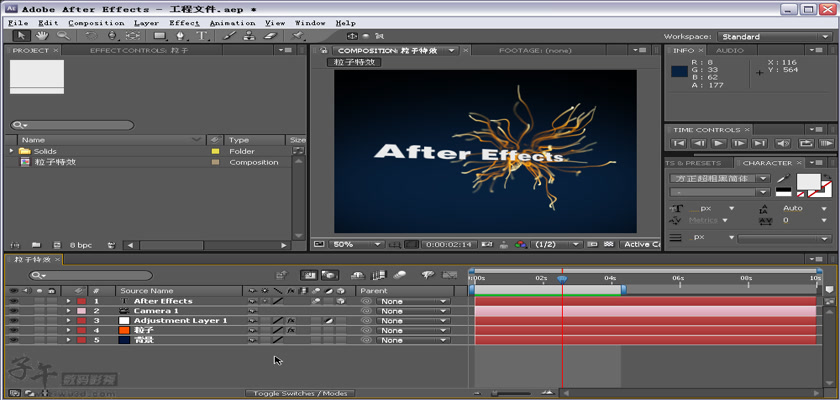Select the Rectangular Mask tool
This screenshot has width=840, height=400.
point(160,36)
